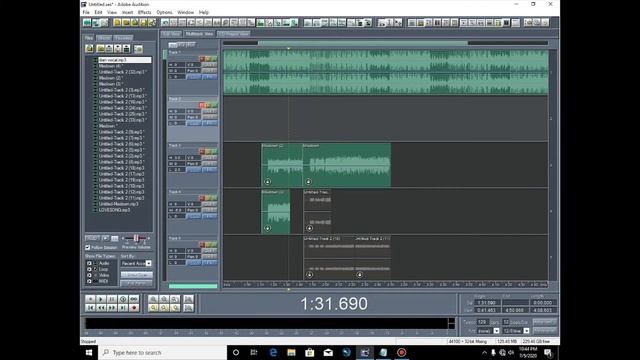
Task: Select the Ben vocal.mp3 file
Action: pyautogui.click(x=124, y=60)
